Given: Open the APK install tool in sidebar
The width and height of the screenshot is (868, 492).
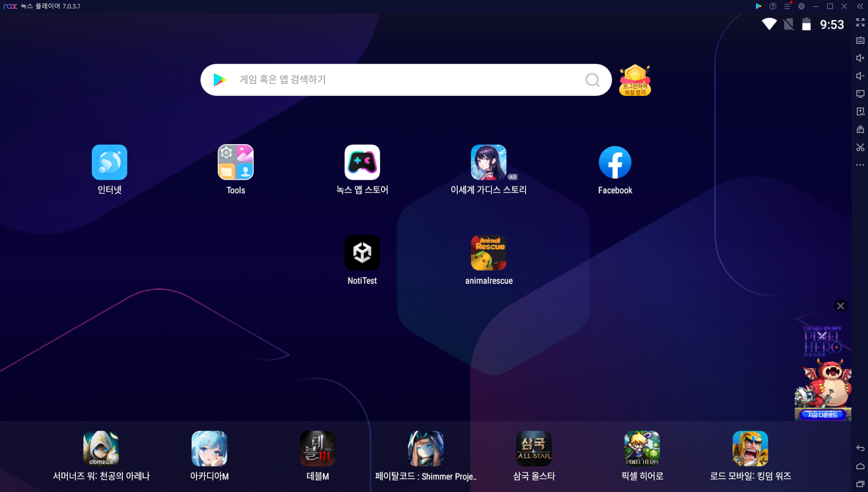Looking at the screenshot, I should pos(860,112).
